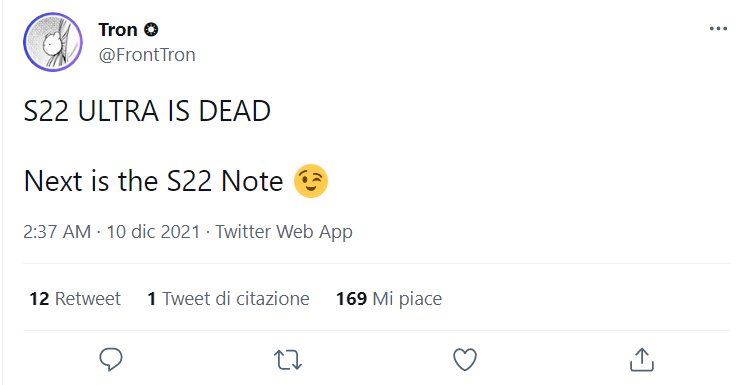
Task: View the 12 Retweet list
Action: [75, 299]
